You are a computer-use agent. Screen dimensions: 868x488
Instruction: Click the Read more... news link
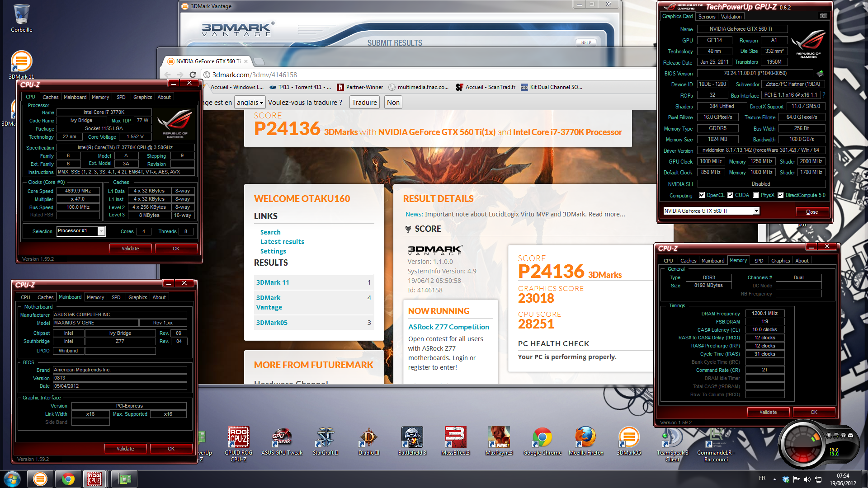click(x=607, y=214)
